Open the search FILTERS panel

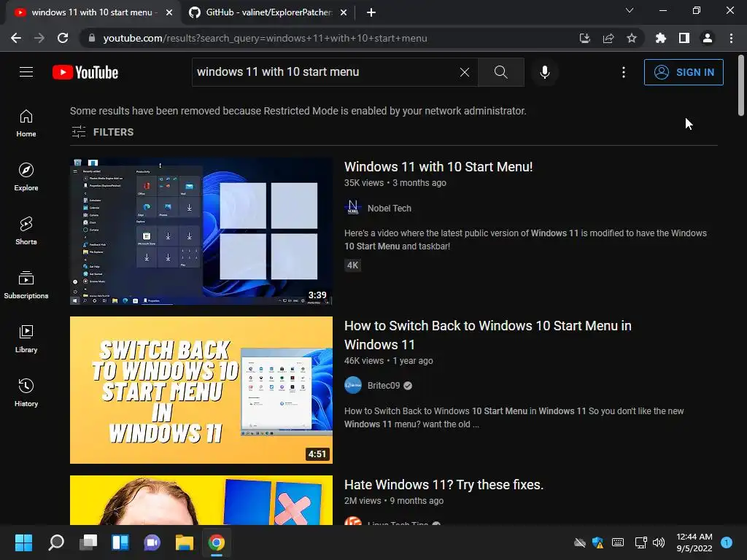[102, 132]
